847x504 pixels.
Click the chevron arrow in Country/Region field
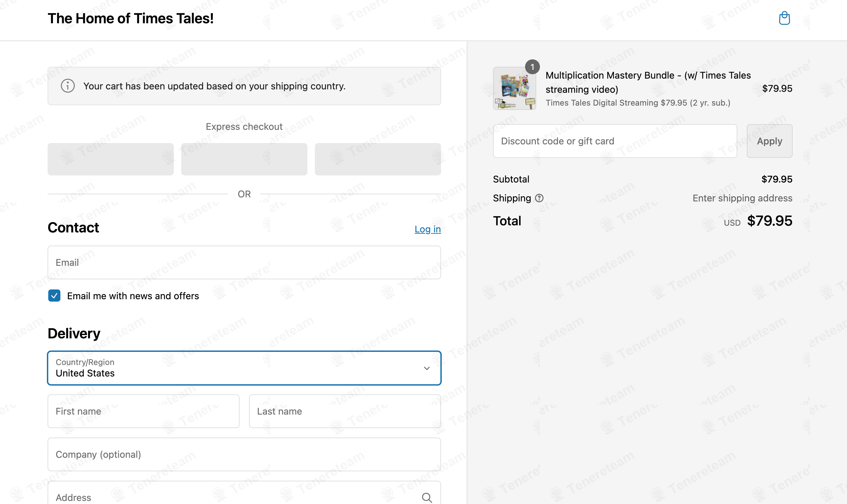(x=427, y=368)
